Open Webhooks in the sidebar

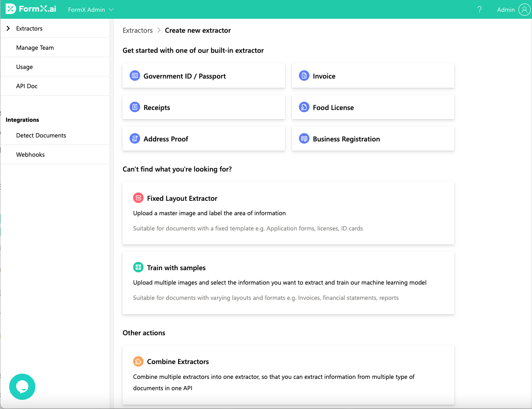coord(55,155)
